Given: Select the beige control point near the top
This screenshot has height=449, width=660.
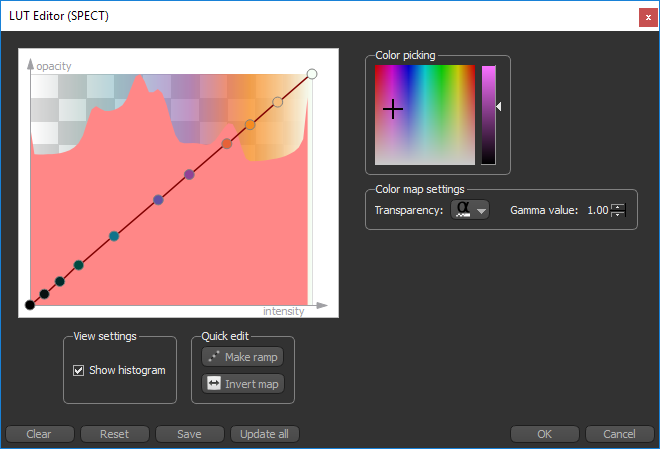Looking at the screenshot, I should pyautogui.click(x=278, y=102).
